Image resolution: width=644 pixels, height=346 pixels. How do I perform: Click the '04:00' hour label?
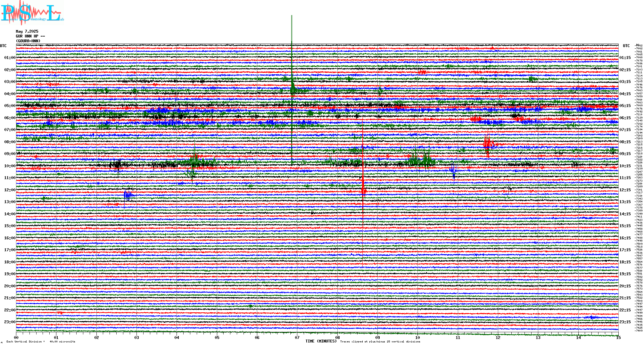[x=10, y=94]
